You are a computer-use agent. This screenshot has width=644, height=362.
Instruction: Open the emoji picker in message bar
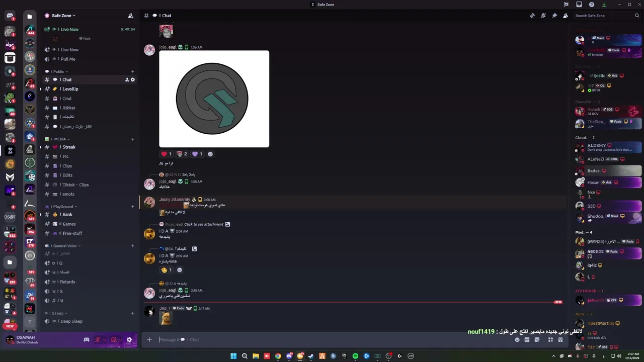517,340
